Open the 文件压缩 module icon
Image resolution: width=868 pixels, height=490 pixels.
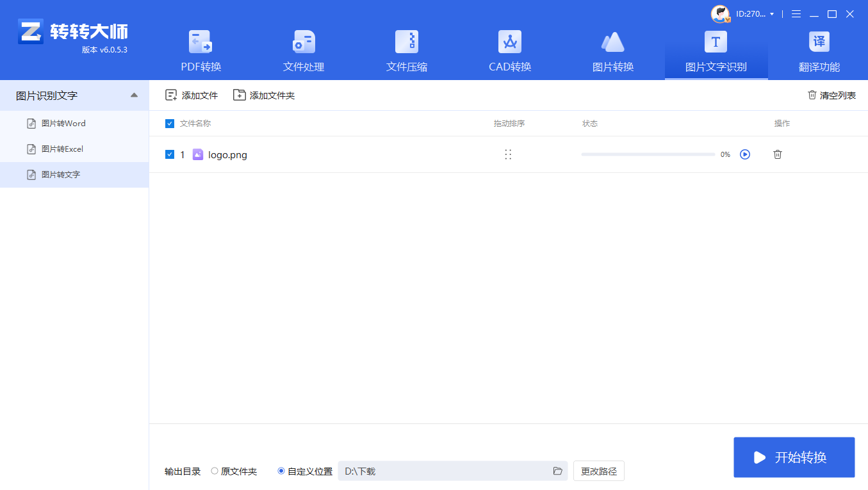(407, 42)
